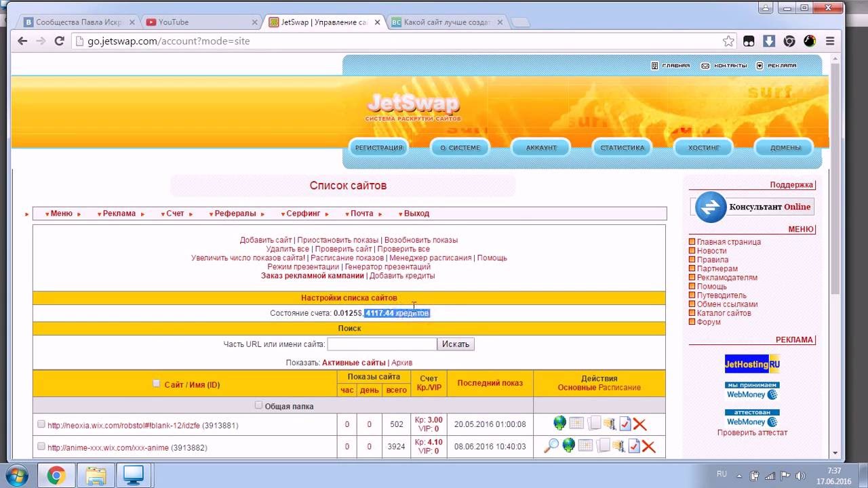This screenshot has height=488, width=868.
Task: Tick the checkbox for anime-xxx.wix.com site
Action: [x=41, y=447]
